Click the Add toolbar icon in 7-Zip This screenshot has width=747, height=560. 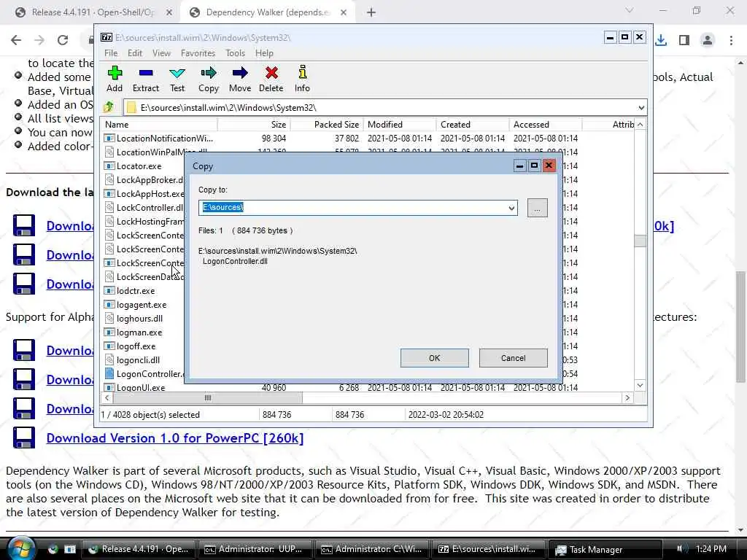tap(115, 73)
